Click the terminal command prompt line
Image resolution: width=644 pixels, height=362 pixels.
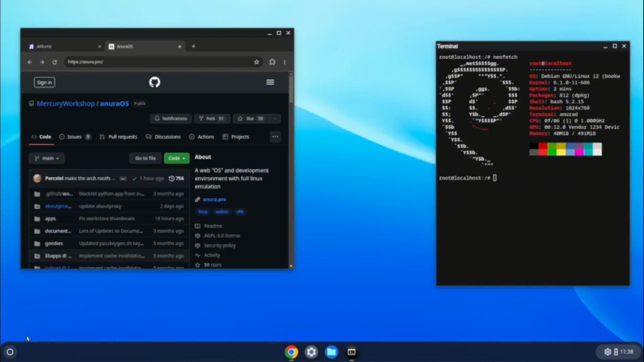[x=468, y=178]
